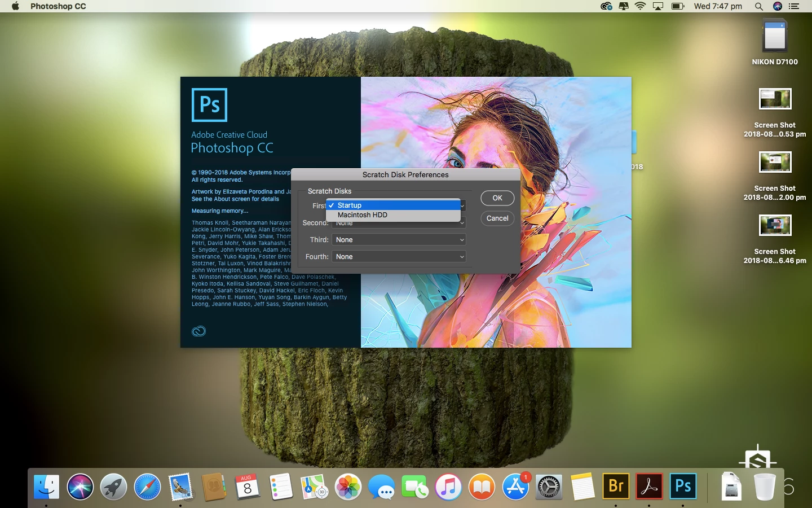Select Screen Shot 2018-08...2.00 pm thumbnail

pyautogui.click(x=775, y=163)
